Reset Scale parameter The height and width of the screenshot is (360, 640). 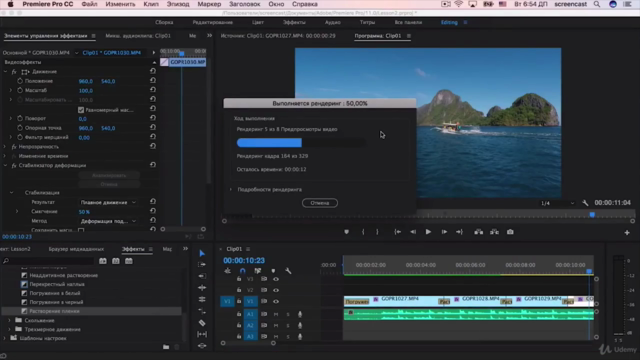[x=153, y=90]
